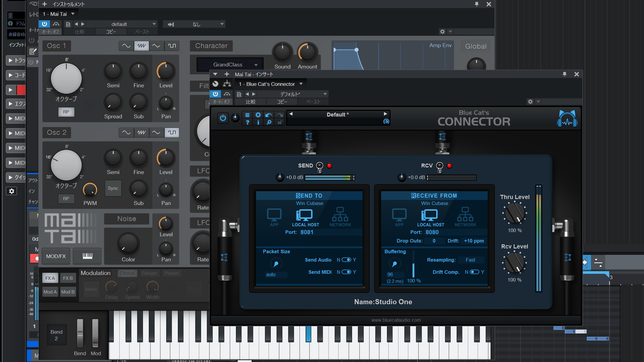Go to next Connector preset
This screenshot has width=644, height=362.
tap(385, 114)
